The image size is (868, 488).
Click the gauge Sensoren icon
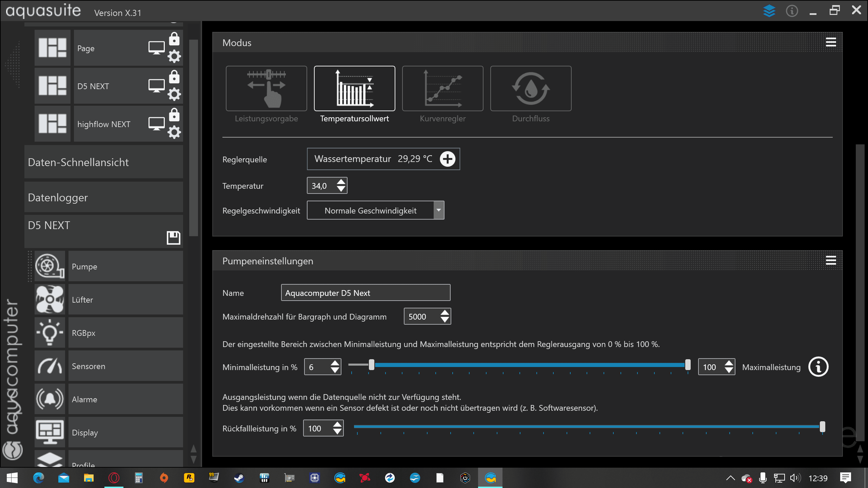[50, 366]
